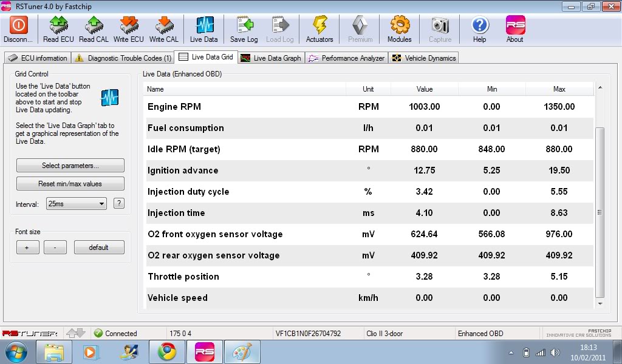Click the live data grid vertical scrollbar
The width and height of the screenshot is (622, 364).
click(x=600, y=212)
